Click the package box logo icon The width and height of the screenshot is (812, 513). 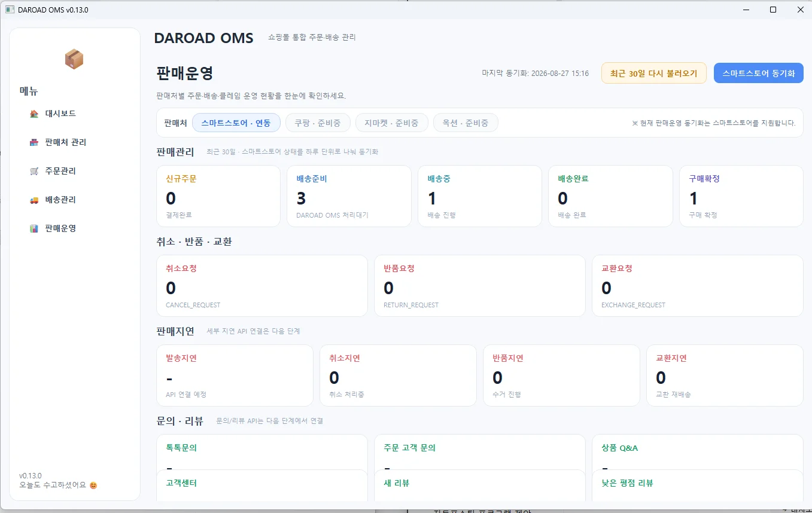point(74,59)
